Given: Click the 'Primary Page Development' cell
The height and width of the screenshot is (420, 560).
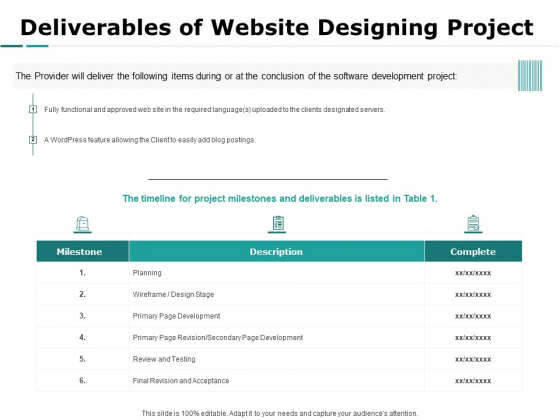Looking at the screenshot, I should click(276, 316).
